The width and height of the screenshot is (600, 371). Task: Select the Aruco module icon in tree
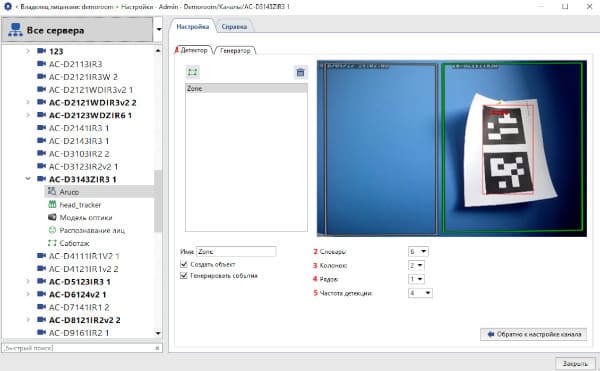52,191
